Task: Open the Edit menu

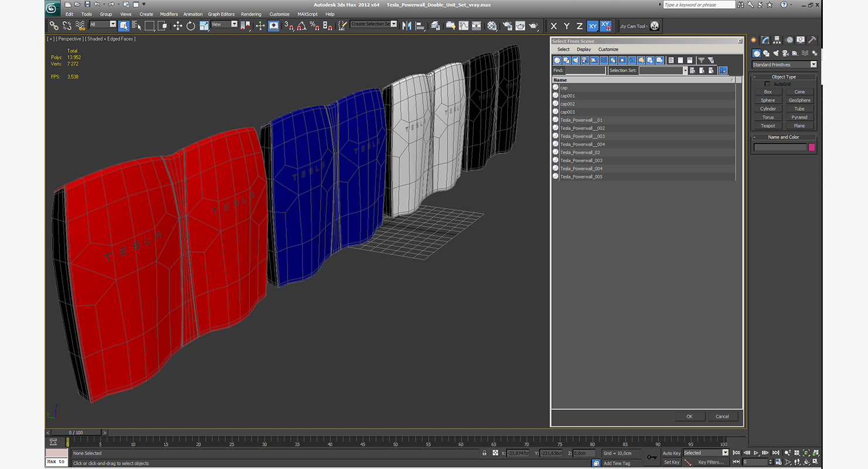Action: 69,14
